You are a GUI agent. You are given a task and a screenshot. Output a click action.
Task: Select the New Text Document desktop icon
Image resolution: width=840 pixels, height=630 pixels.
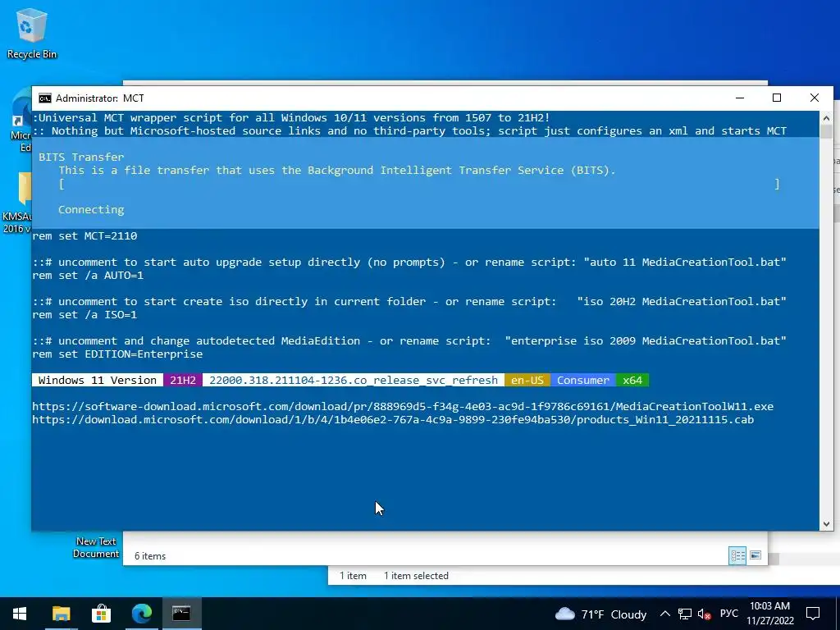tap(96, 547)
